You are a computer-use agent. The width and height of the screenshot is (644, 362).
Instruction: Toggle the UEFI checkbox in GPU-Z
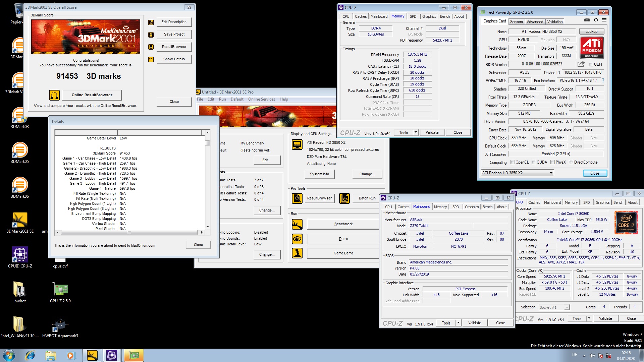click(591, 64)
